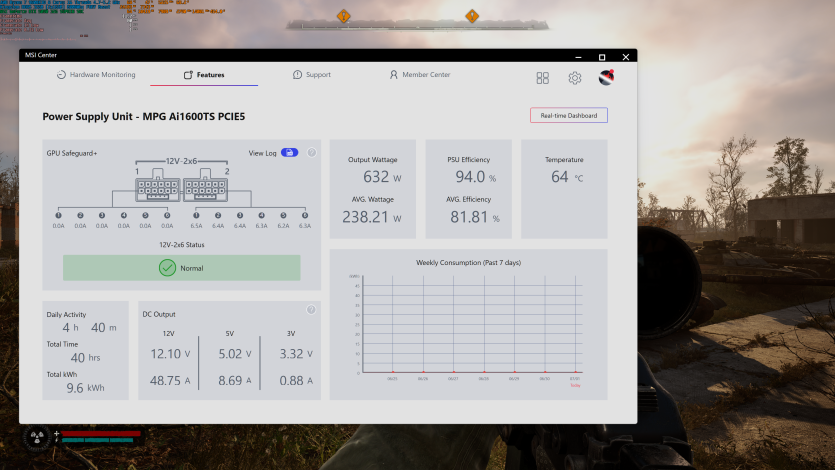Image resolution: width=835 pixels, height=470 pixels.
Task: Click the Member Center person icon
Action: click(x=394, y=75)
